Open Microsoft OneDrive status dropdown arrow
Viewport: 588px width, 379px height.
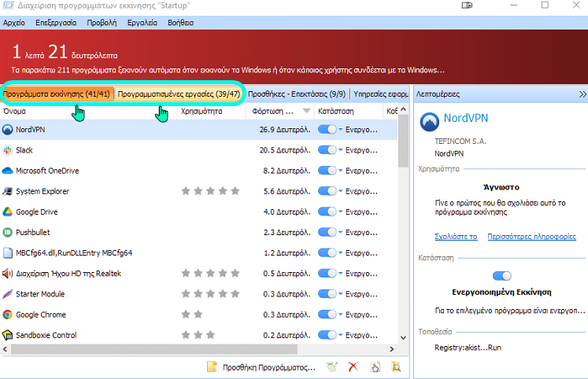(x=341, y=171)
